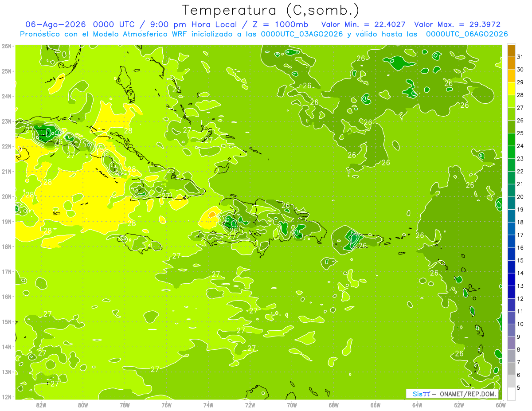The width and height of the screenshot is (532, 411).
Task: Click the legend swatch between 25 and 26
Action: point(511,127)
